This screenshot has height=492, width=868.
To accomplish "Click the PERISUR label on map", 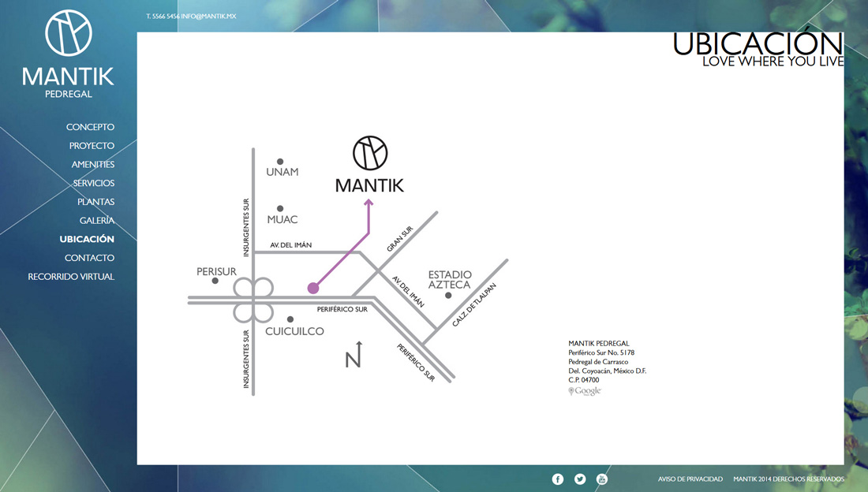I will [x=216, y=272].
